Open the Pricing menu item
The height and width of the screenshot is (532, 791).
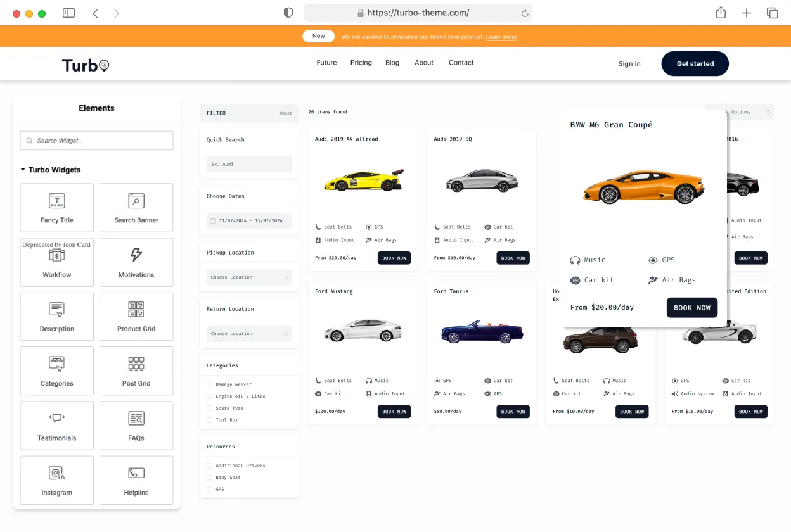pos(361,63)
